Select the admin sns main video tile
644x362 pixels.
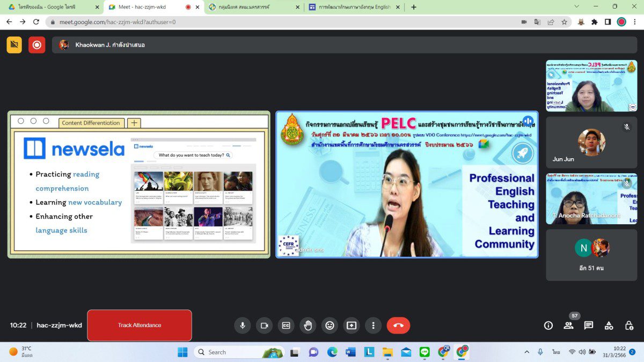(x=407, y=184)
